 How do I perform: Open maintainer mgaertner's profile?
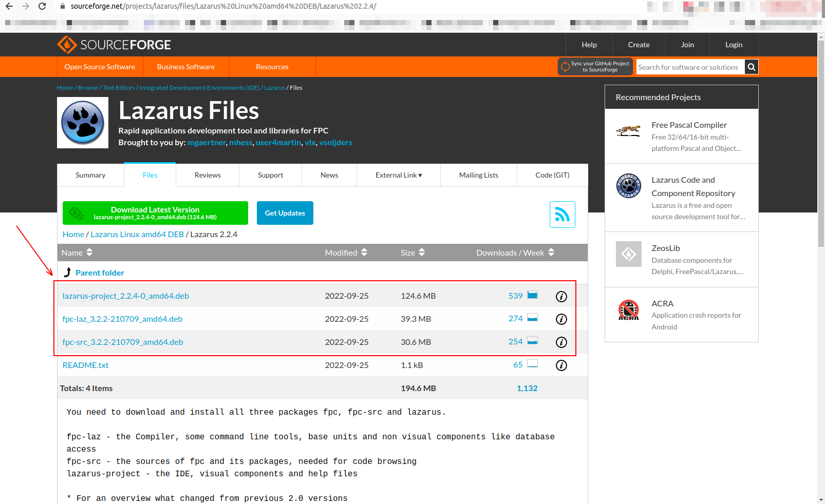(207, 142)
